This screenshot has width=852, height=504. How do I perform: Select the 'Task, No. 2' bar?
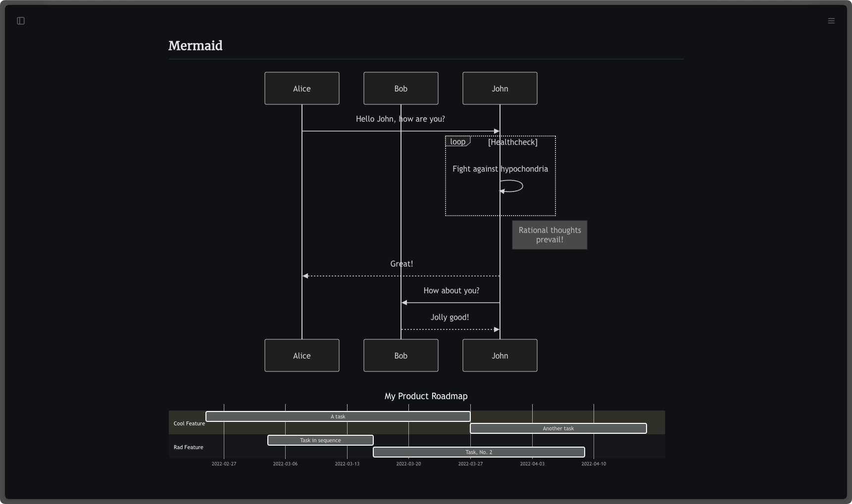coord(479,452)
